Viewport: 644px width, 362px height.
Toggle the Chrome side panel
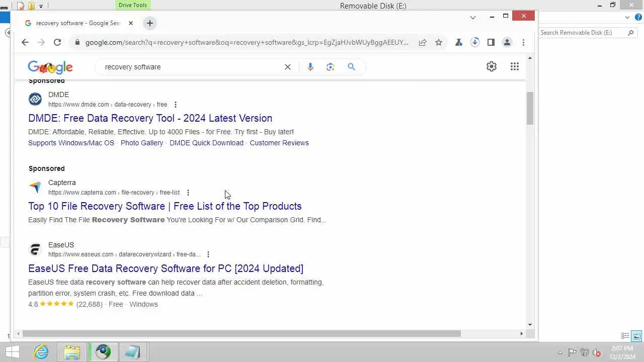tap(491, 42)
